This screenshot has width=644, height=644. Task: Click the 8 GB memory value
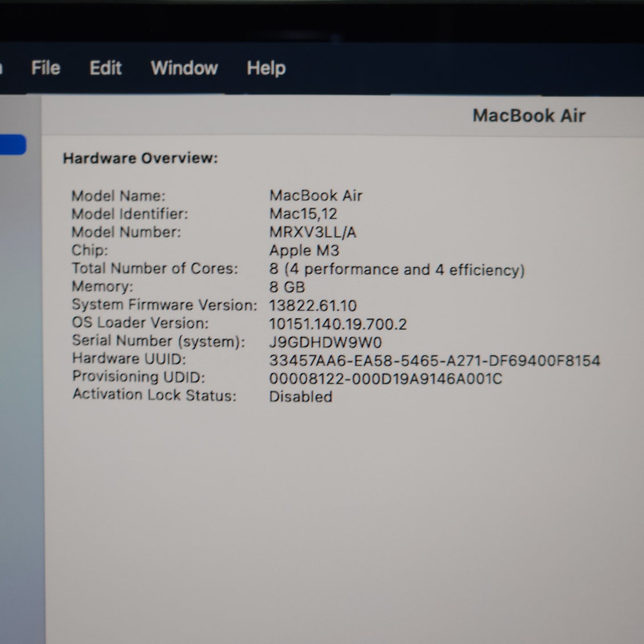[x=287, y=287]
